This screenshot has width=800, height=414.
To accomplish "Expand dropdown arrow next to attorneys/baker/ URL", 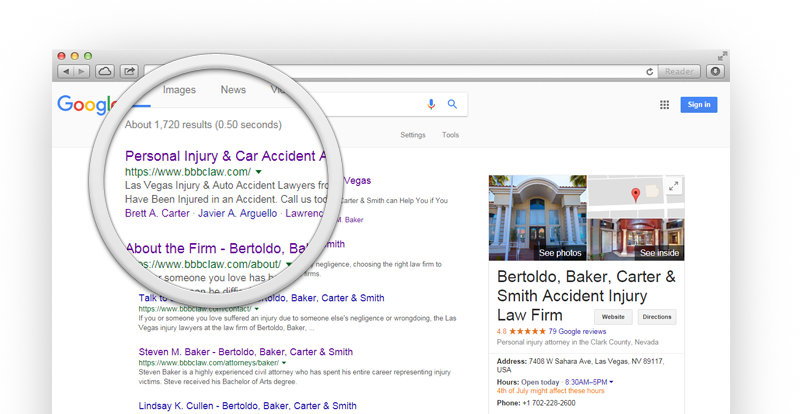I will pyautogui.click(x=284, y=363).
